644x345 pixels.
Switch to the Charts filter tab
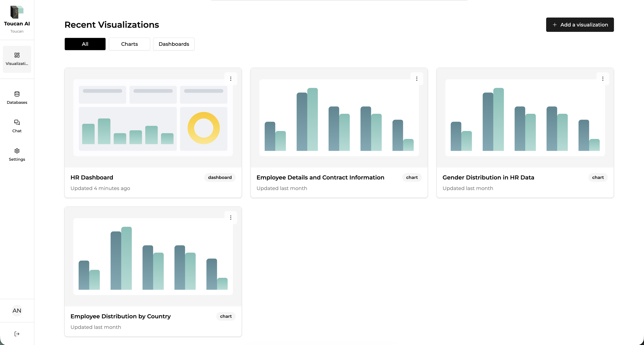[129, 44]
